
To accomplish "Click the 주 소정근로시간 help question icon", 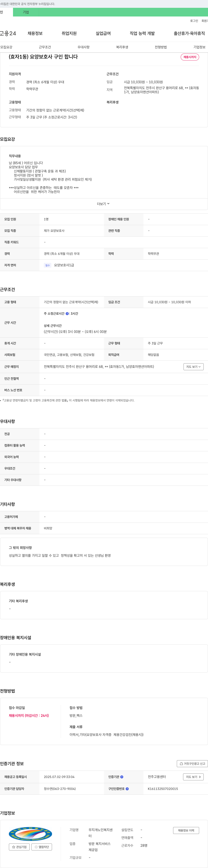I will 67,314.
